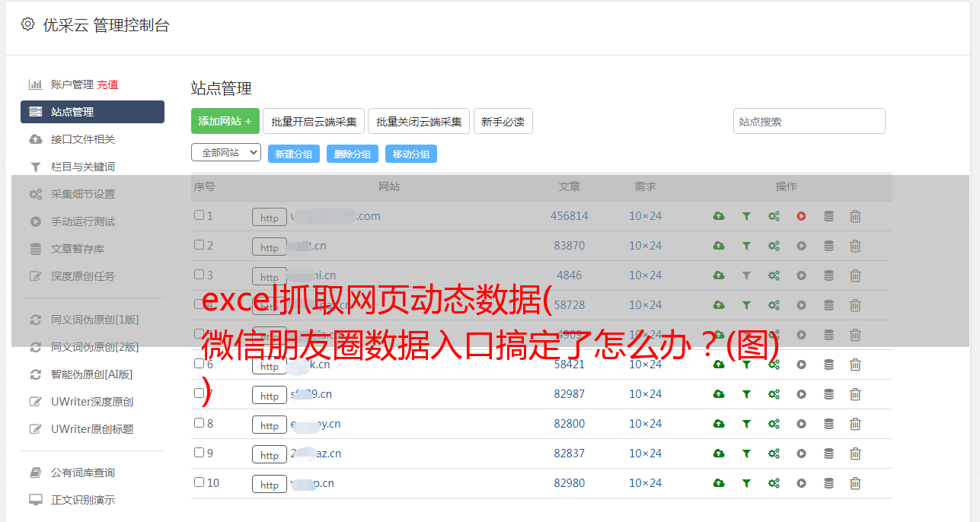This screenshot has height=522, width=980.
Task: Open 公有词库查询 in the sidebar
Action: click(83, 473)
